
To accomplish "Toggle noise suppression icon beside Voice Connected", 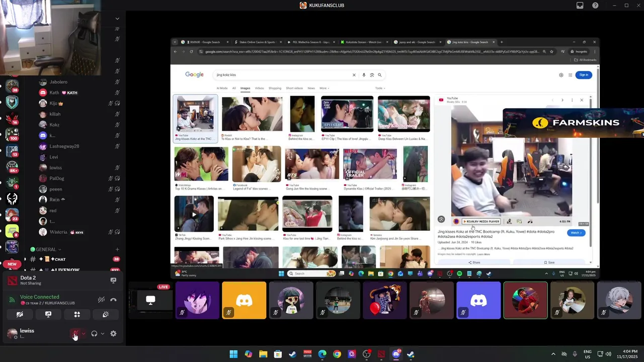I will 101,300.
